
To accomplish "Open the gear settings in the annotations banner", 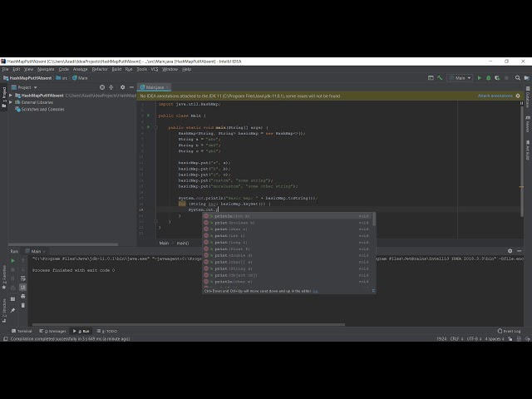I will [x=518, y=96].
